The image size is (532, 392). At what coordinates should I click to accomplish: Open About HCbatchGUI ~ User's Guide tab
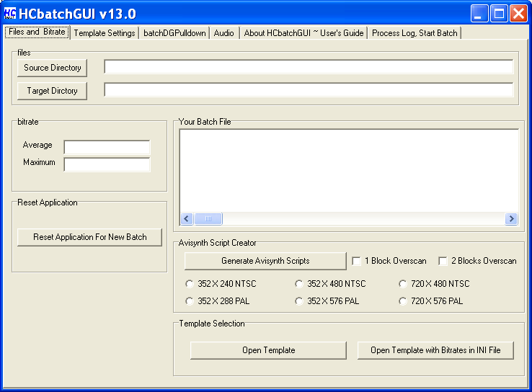tap(303, 33)
